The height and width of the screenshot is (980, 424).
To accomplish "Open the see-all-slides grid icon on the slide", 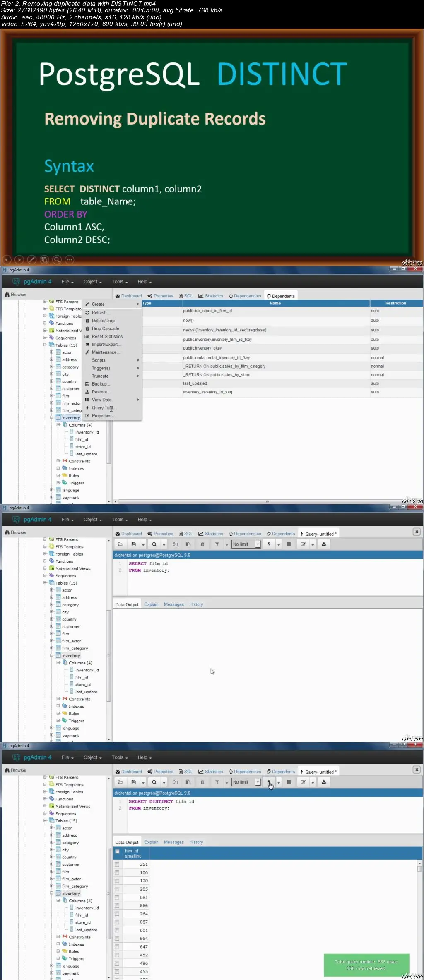I will click(44, 260).
